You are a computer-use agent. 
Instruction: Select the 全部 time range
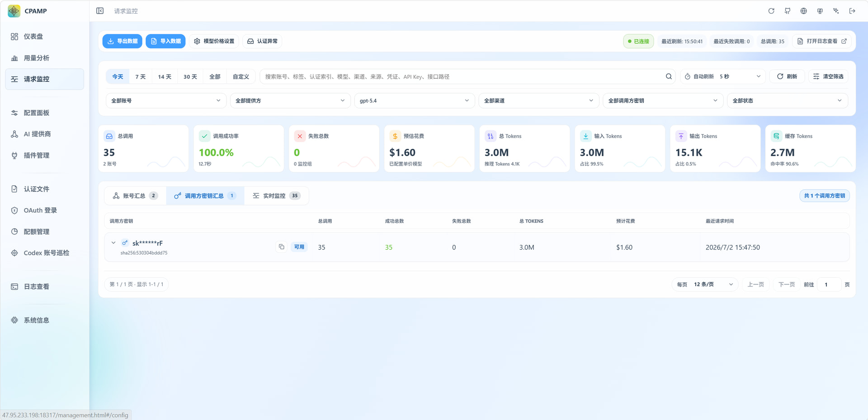pos(215,76)
